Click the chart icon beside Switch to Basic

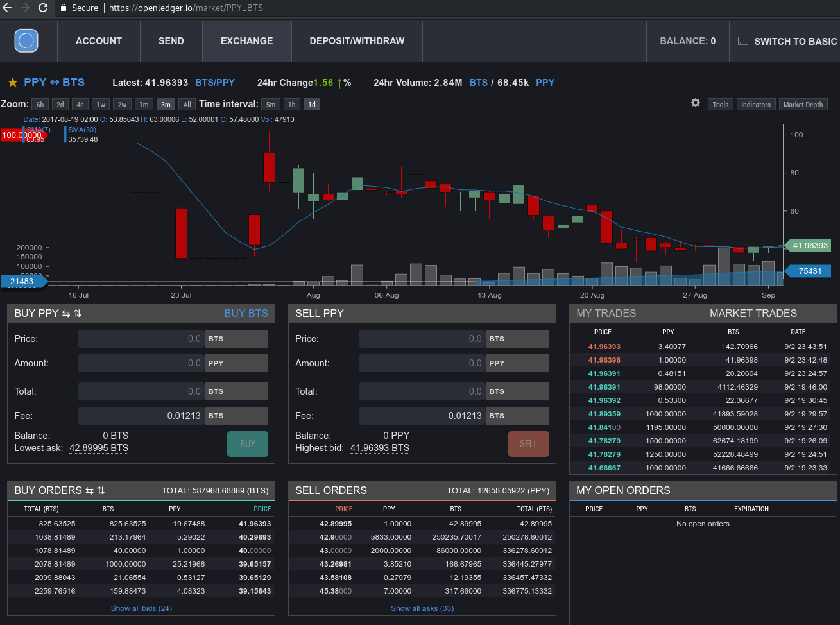[x=742, y=41]
